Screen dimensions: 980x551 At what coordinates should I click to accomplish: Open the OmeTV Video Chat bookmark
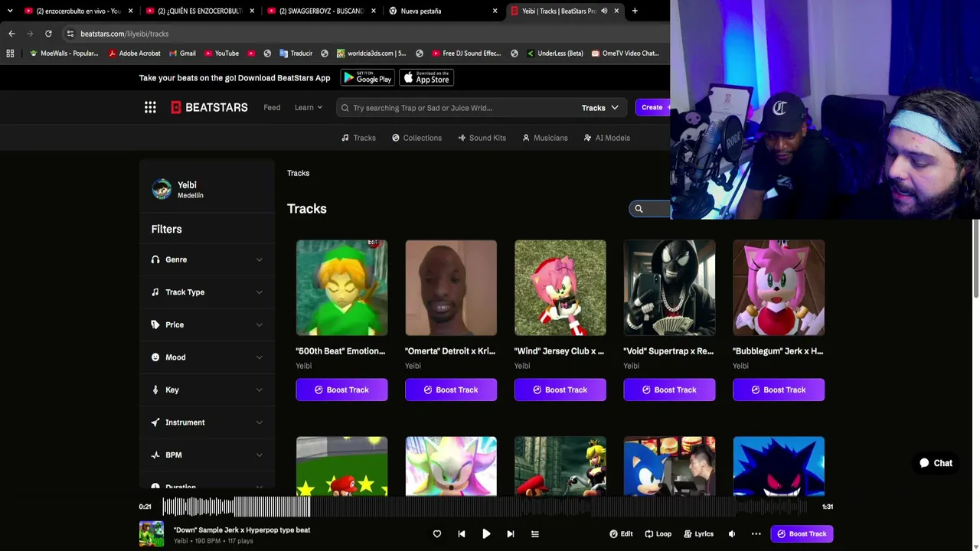pos(625,54)
